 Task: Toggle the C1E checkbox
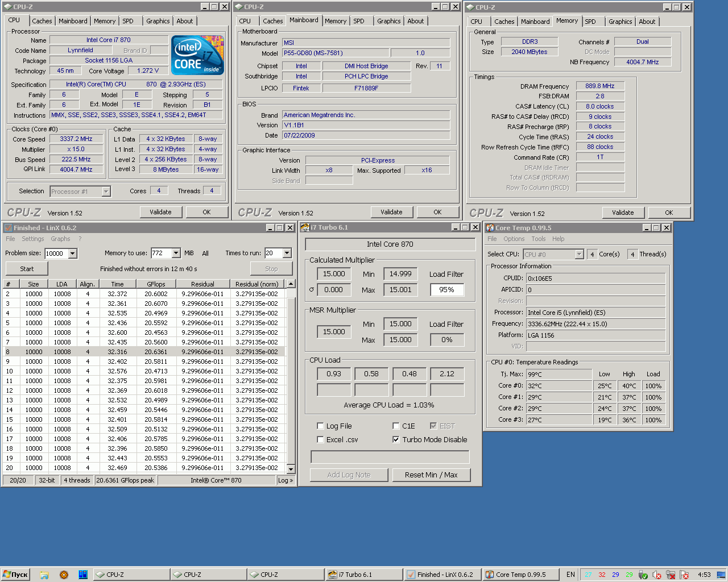(396, 426)
